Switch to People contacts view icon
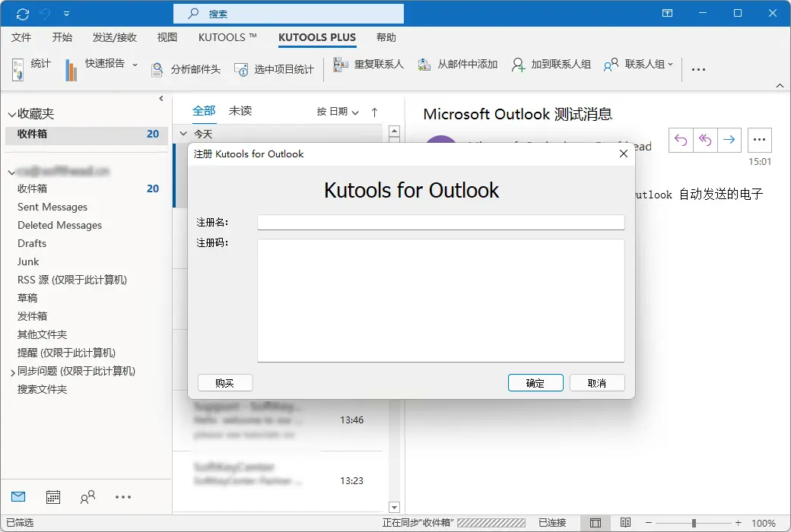791x532 pixels. (x=87, y=497)
